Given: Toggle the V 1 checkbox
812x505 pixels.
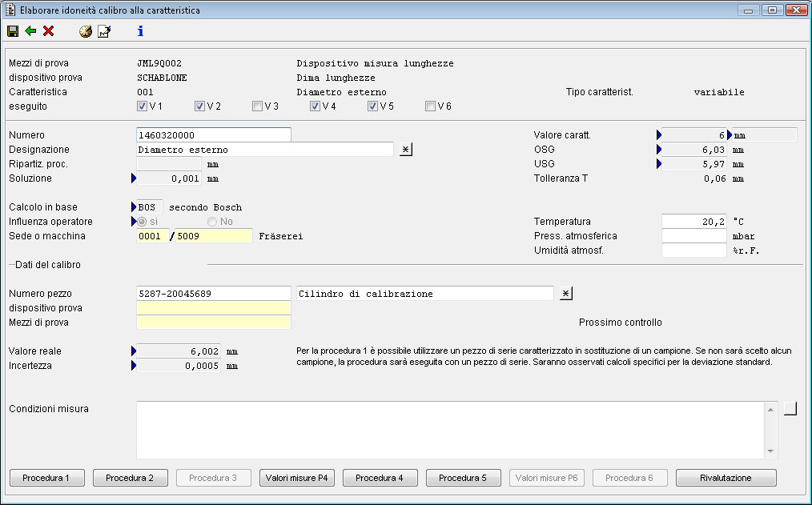Looking at the screenshot, I should click(x=142, y=106).
